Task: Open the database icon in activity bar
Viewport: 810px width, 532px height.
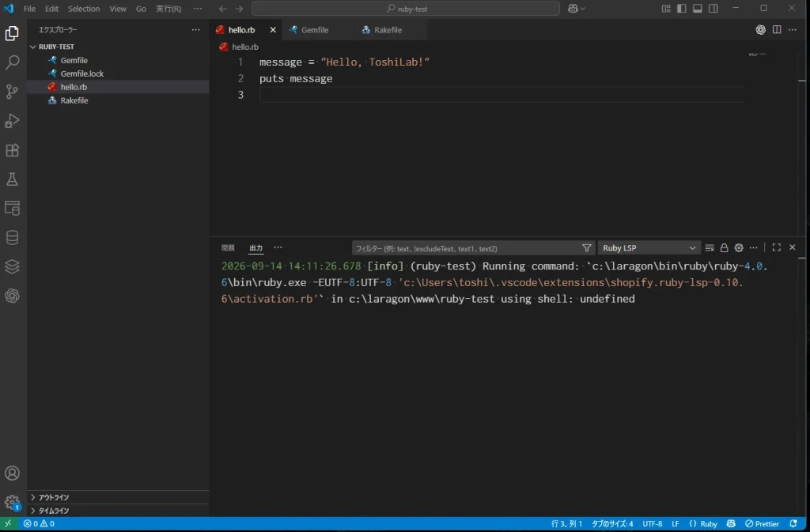Action: 12,237
